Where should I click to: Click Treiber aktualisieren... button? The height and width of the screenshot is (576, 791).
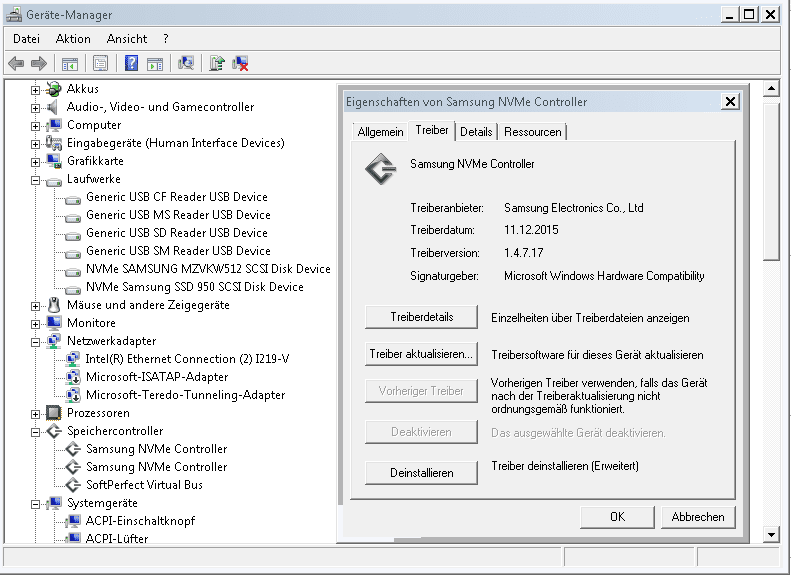click(x=421, y=354)
